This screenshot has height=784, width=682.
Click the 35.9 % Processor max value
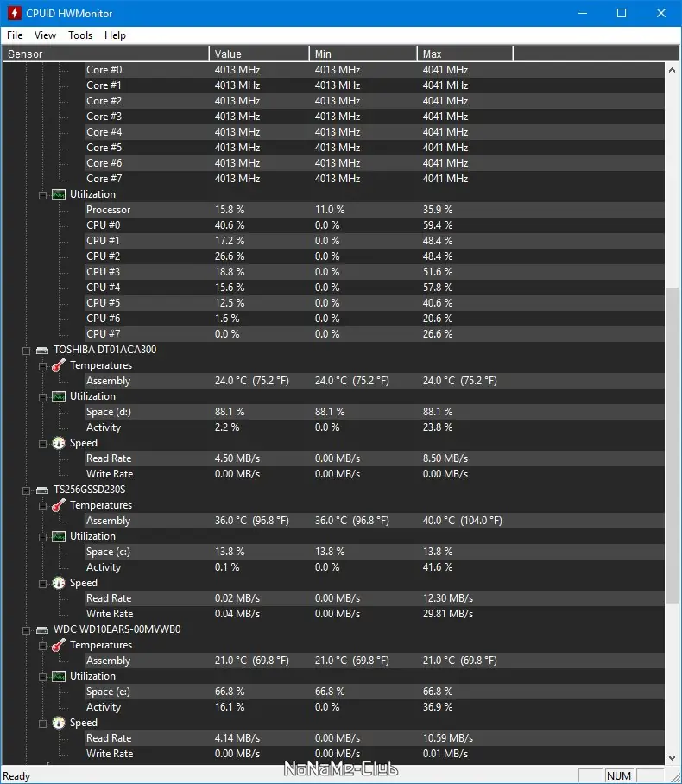click(x=438, y=210)
